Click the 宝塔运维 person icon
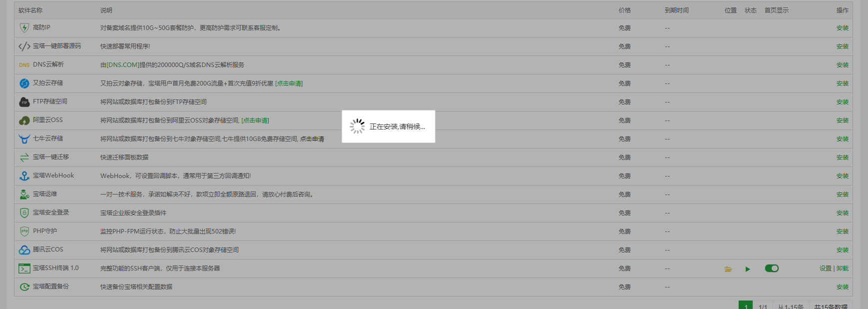868x309 pixels. point(24,194)
